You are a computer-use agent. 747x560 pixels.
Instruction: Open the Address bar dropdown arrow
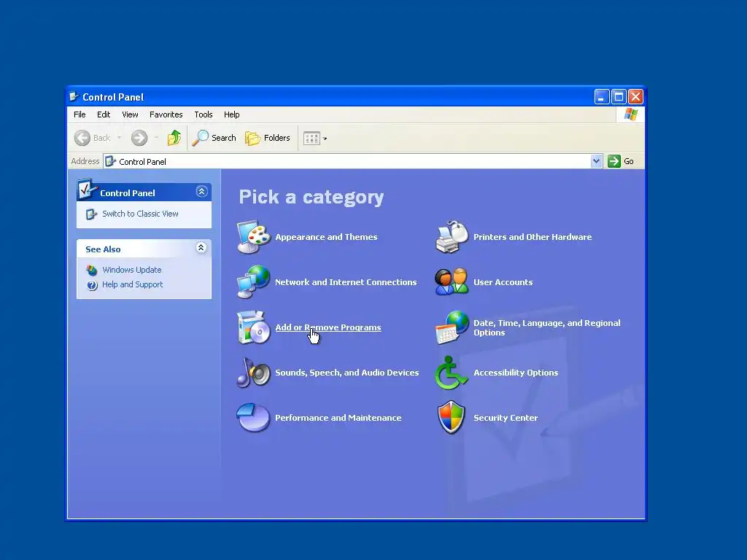pyautogui.click(x=597, y=161)
